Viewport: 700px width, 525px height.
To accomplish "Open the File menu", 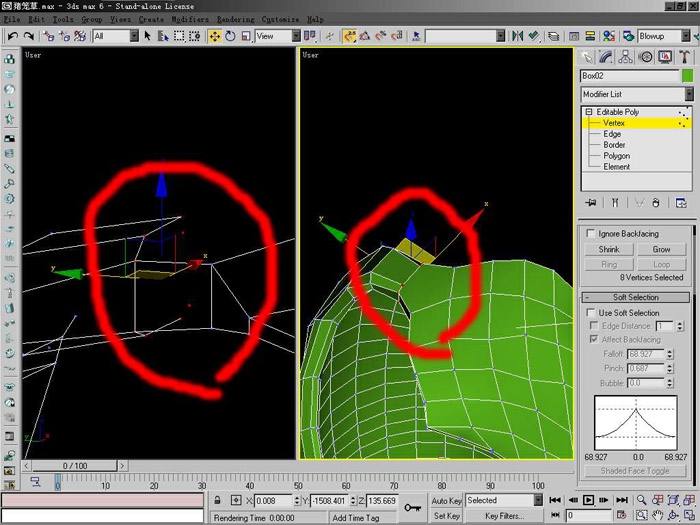I will click(x=12, y=19).
